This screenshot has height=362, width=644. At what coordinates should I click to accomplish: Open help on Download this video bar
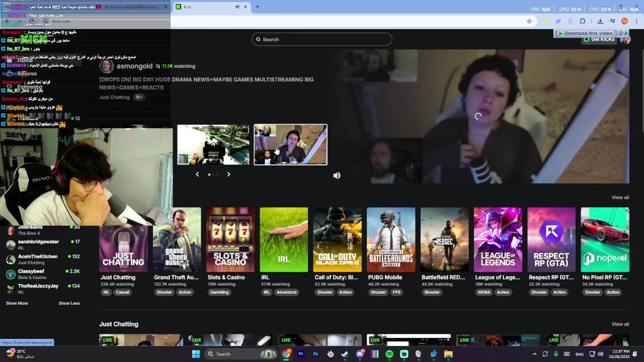pos(620,33)
